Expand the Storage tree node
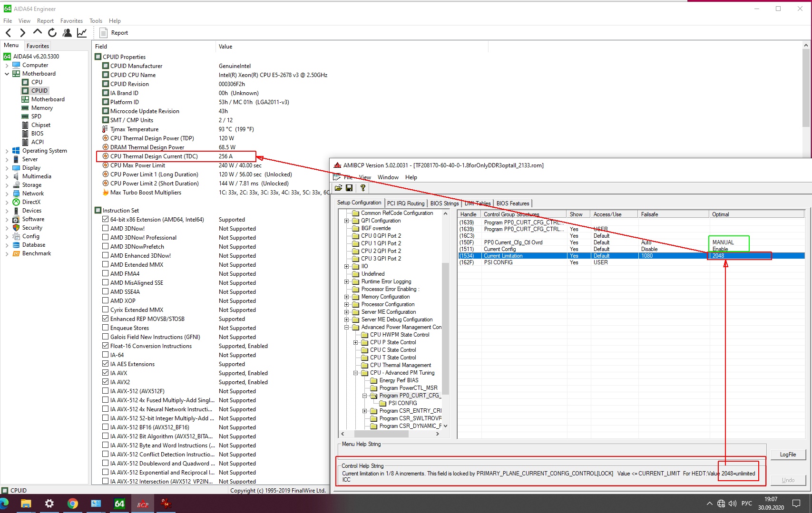The height and width of the screenshot is (513, 812). [7, 185]
